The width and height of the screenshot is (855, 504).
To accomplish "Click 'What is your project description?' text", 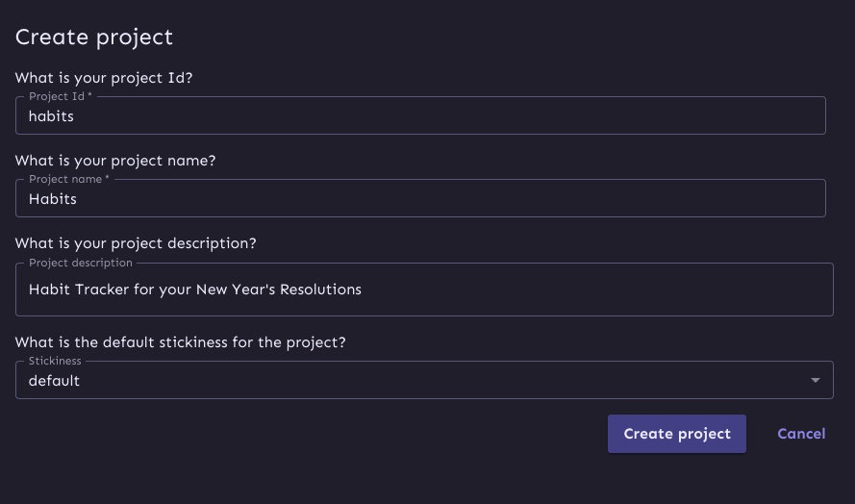I will tap(136, 243).
